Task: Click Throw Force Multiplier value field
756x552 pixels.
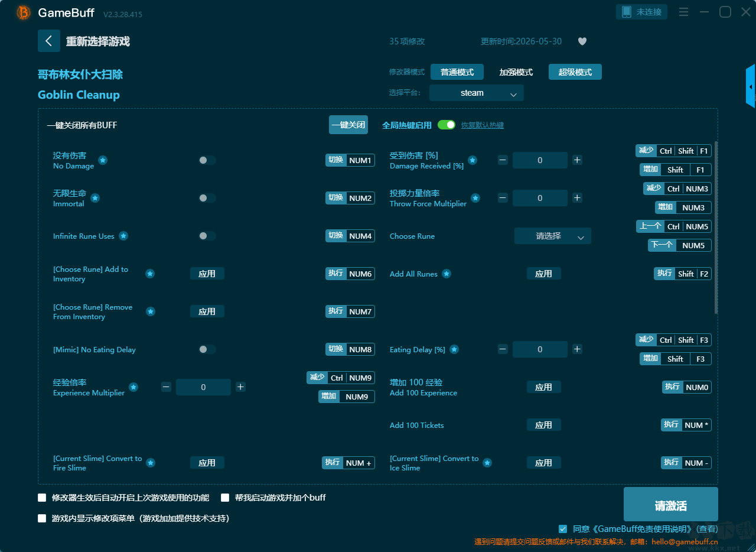Action: tap(540, 198)
